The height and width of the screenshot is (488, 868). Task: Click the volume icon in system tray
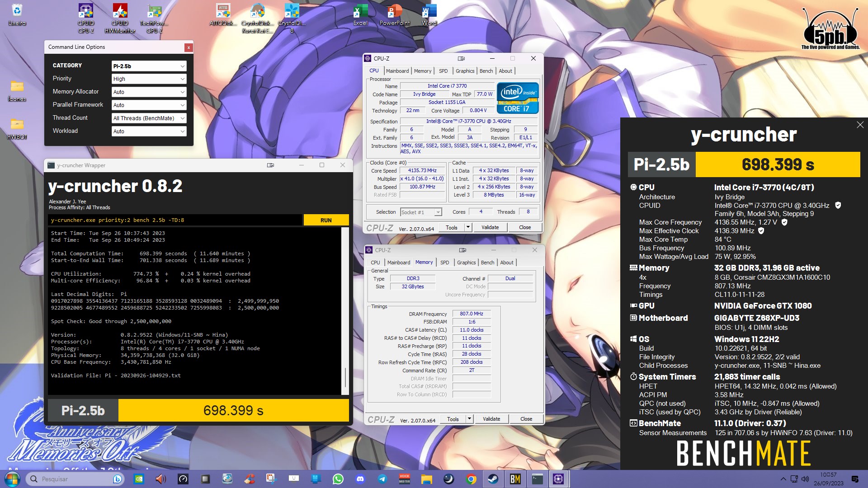click(805, 479)
